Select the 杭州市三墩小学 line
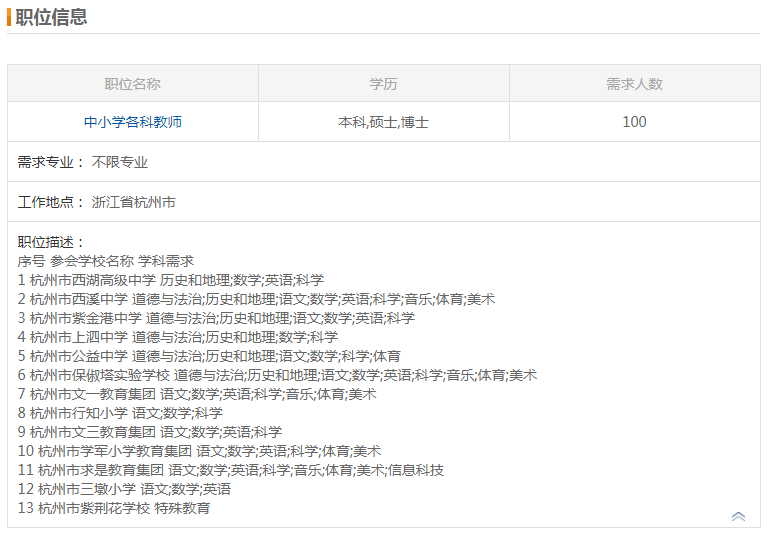This screenshot has width=769, height=546. tap(124, 489)
